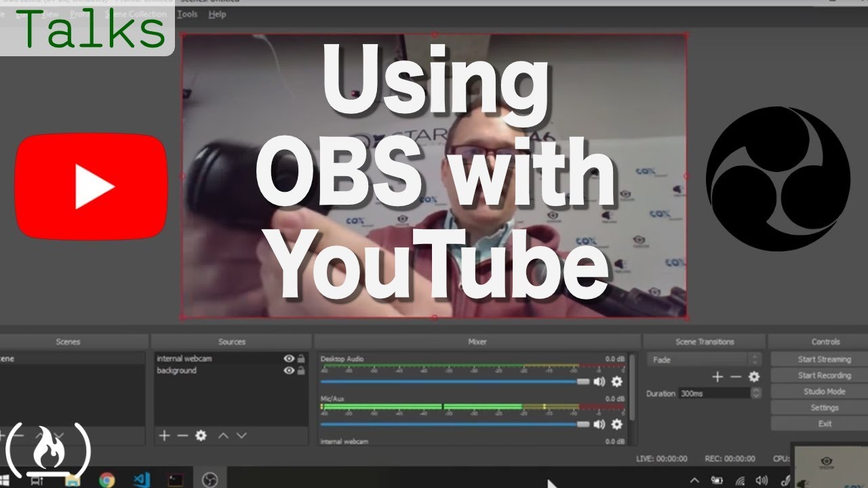The width and height of the screenshot is (868, 488).
Task: Click the Start Recording button
Action: pos(824,375)
